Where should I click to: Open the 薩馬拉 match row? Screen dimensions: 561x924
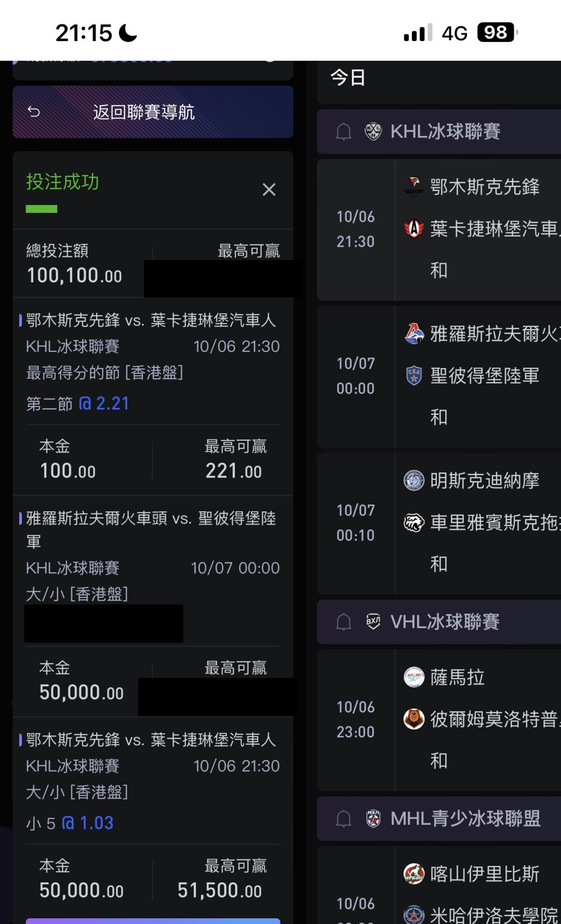coord(457,677)
